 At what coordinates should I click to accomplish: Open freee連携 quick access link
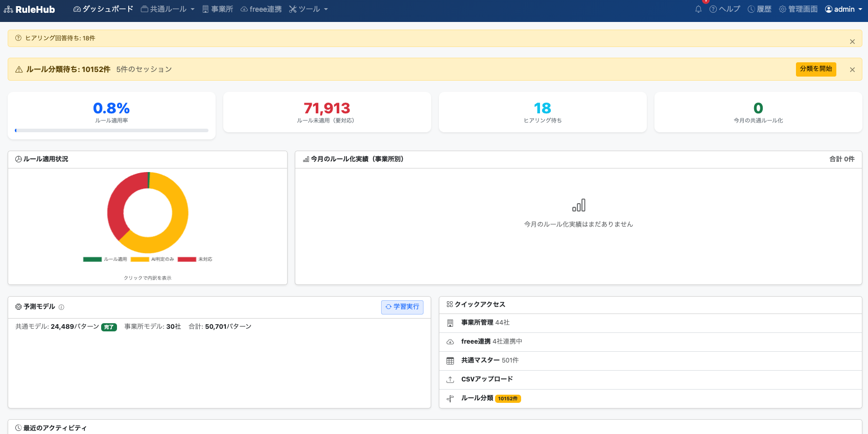coord(650,342)
